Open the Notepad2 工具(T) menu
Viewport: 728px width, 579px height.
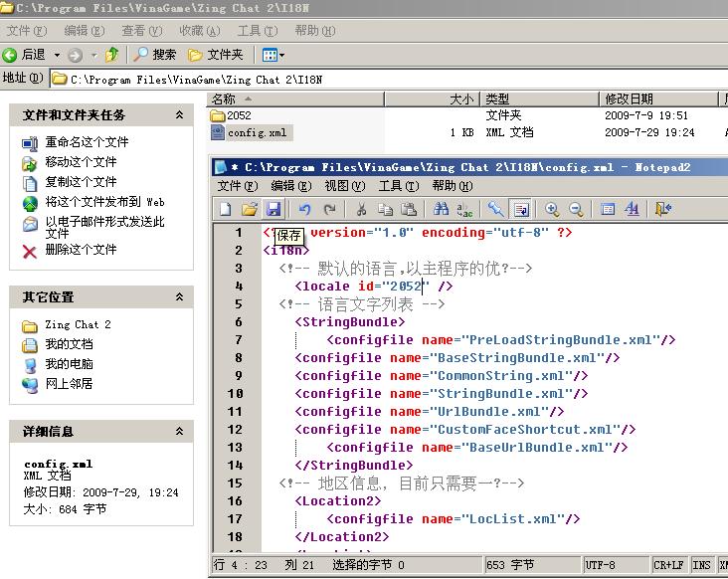399,186
